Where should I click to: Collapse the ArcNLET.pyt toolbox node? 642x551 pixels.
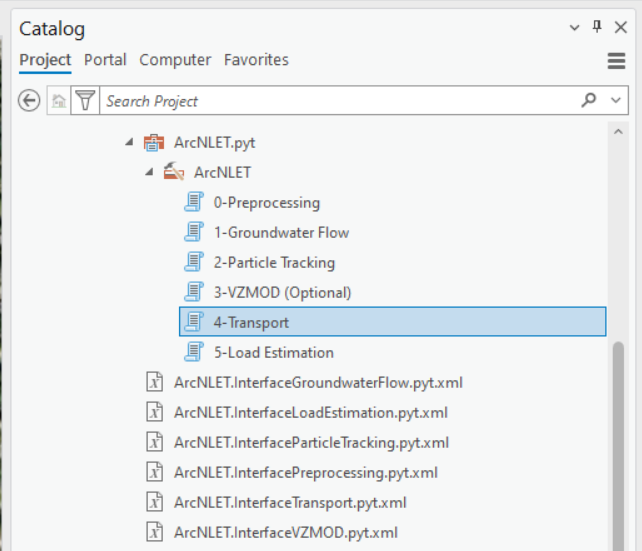pos(129,142)
